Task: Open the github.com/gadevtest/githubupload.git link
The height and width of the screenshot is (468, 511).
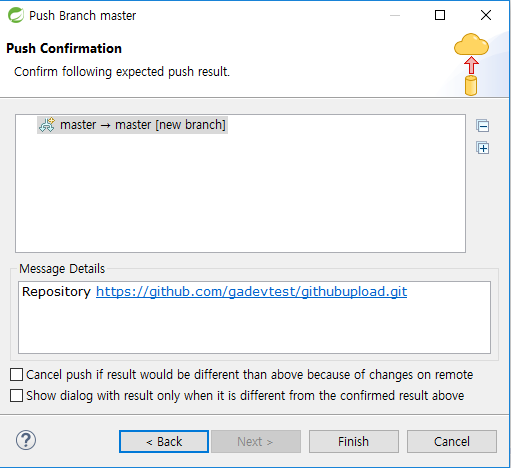Action: click(x=251, y=292)
